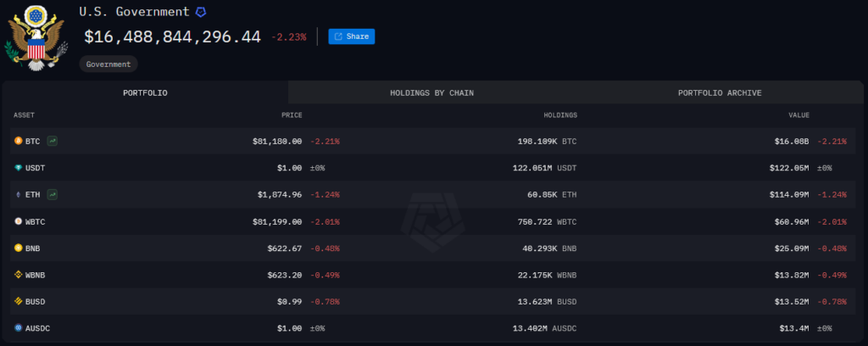868x346 pixels.
Task: Click the blue verified badge beside U.S. Government
Action: pyautogui.click(x=201, y=12)
